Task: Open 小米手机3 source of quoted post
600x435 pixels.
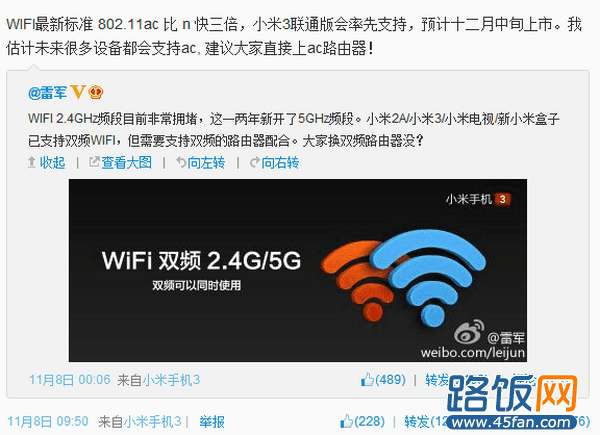Action: click(171, 380)
